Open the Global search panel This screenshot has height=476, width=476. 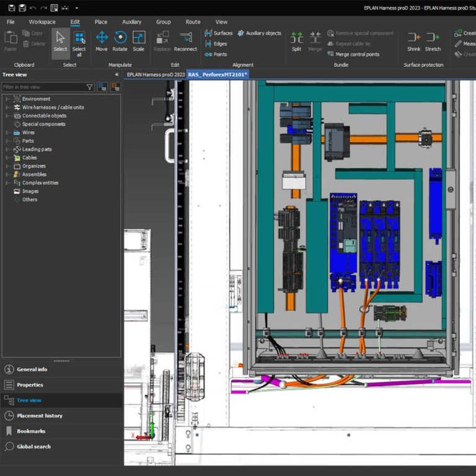tap(33, 446)
